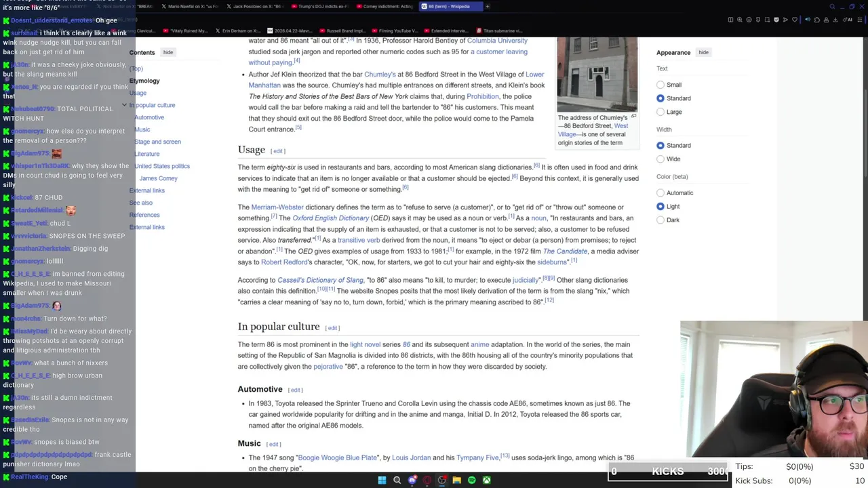Screen dimensions: 868x488
Task: Jump to Stage and screen in contents
Action: coord(157,142)
